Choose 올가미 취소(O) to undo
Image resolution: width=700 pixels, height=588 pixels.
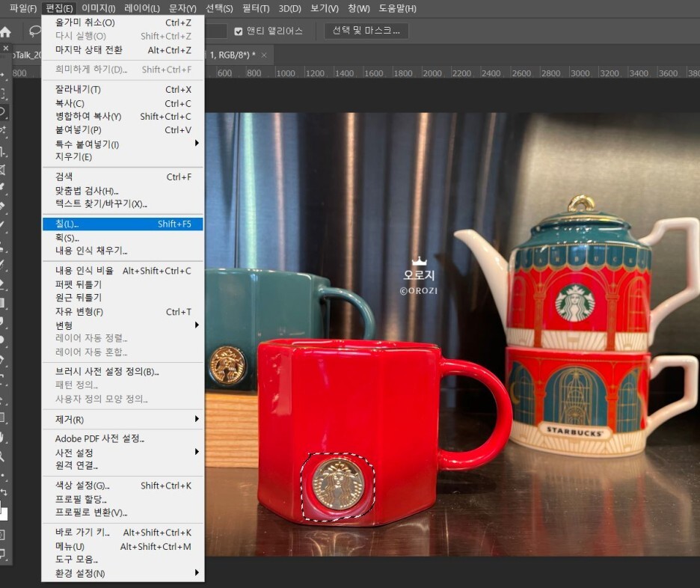click(123, 22)
